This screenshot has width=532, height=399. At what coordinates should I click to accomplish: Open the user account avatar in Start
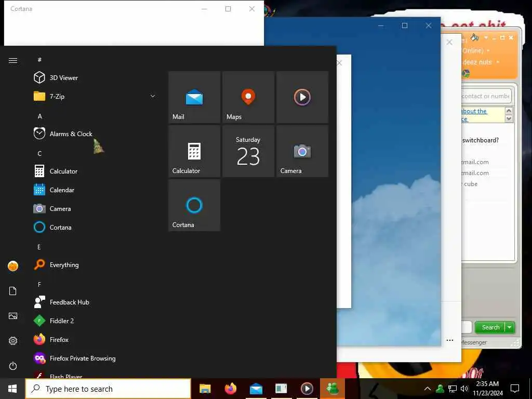[x=13, y=266]
